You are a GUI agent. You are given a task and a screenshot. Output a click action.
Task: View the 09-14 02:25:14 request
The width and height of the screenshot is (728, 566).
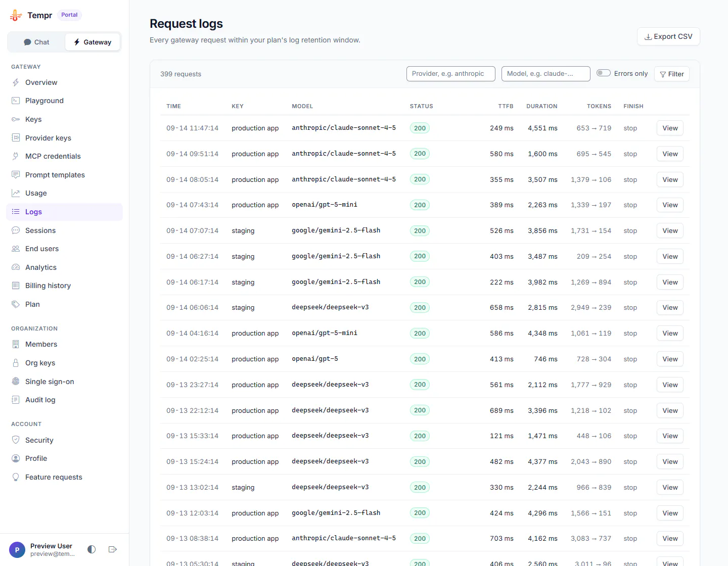[x=670, y=359]
